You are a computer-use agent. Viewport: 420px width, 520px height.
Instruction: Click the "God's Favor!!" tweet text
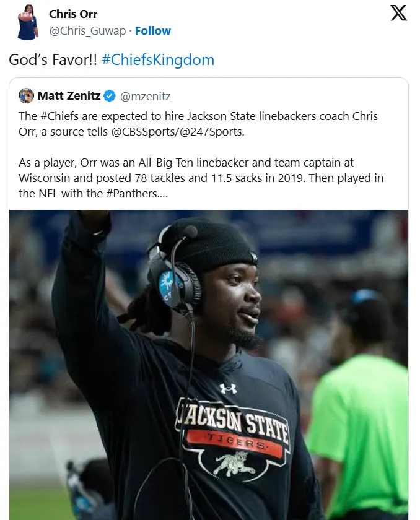click(x=53, y=60)
